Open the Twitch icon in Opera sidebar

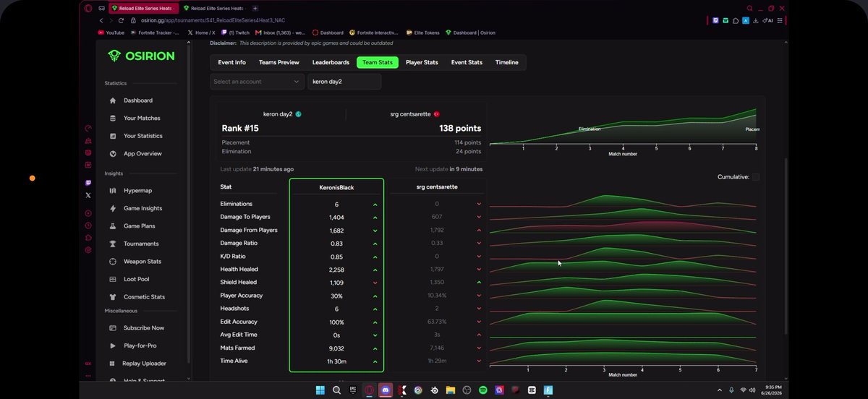pos(88,184)
